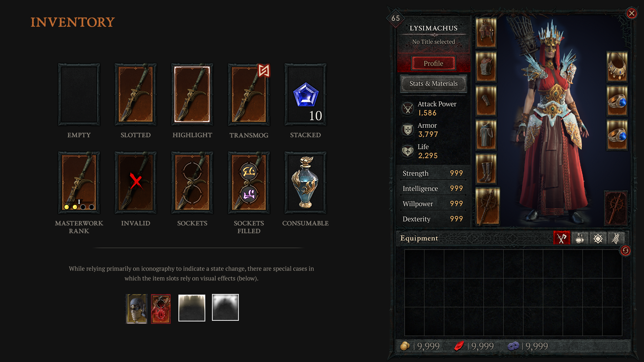Click the Profile button

click(x=433, y=63)
